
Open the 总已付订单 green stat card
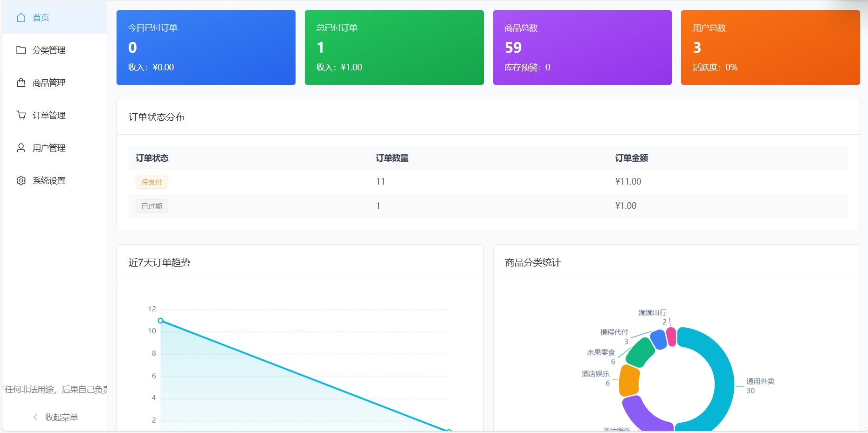coord(394,48)
